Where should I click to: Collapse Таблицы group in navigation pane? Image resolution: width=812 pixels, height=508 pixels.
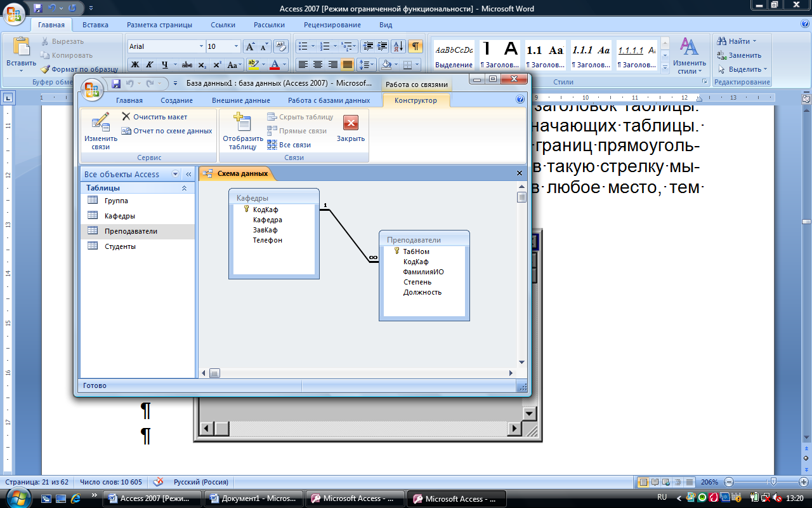[x=184, y=188]
